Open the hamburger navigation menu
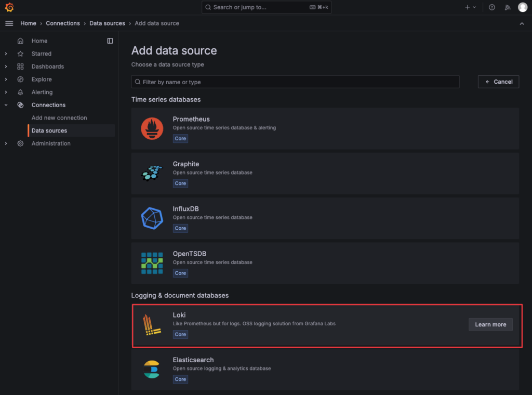Viewport: 532px width, 395px height. pyautogui.click(x=9, y=23)
